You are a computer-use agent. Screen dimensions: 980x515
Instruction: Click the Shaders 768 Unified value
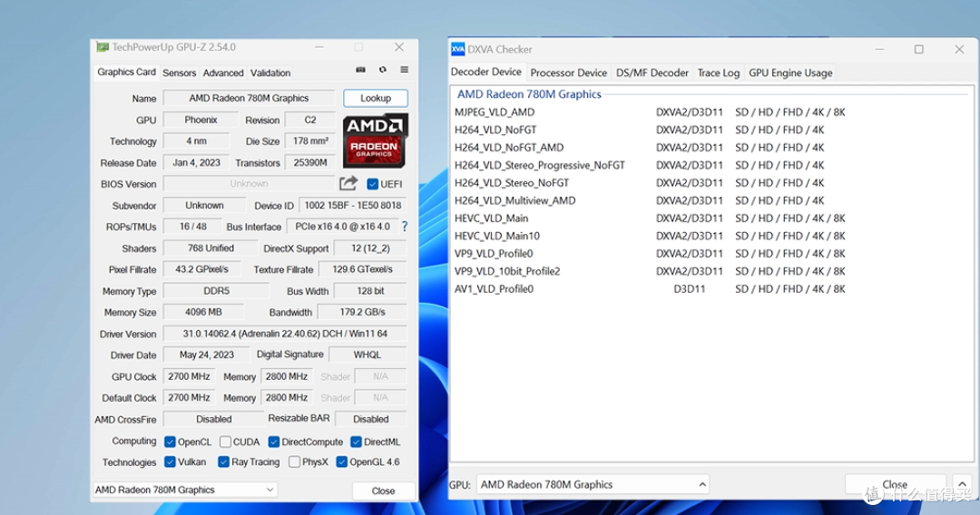(211, 248)
